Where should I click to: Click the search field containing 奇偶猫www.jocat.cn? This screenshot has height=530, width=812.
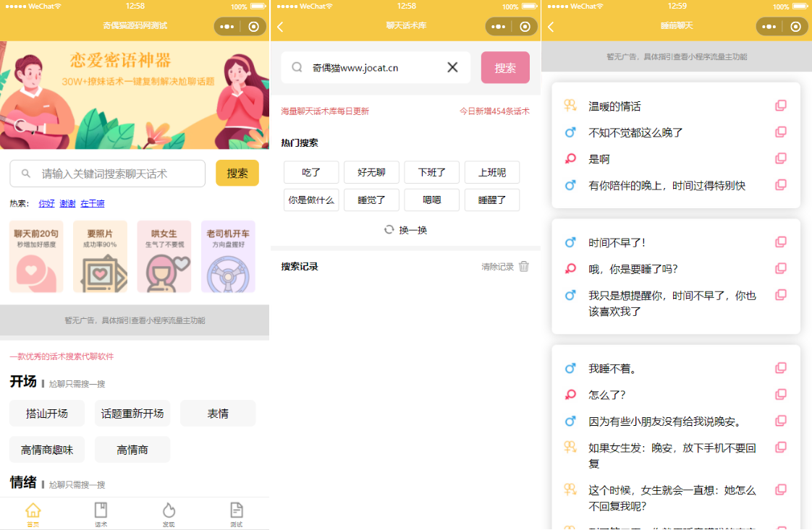pos(376,67)
